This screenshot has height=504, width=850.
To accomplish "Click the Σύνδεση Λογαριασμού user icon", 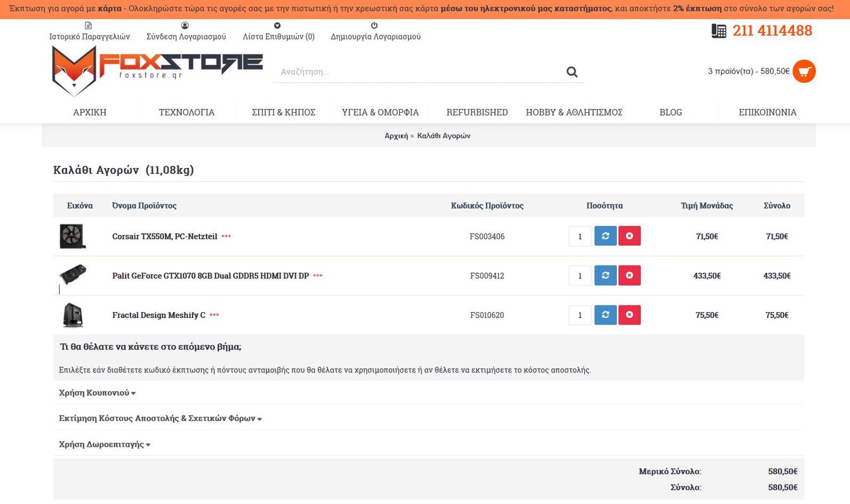I will tap(185, 26).
